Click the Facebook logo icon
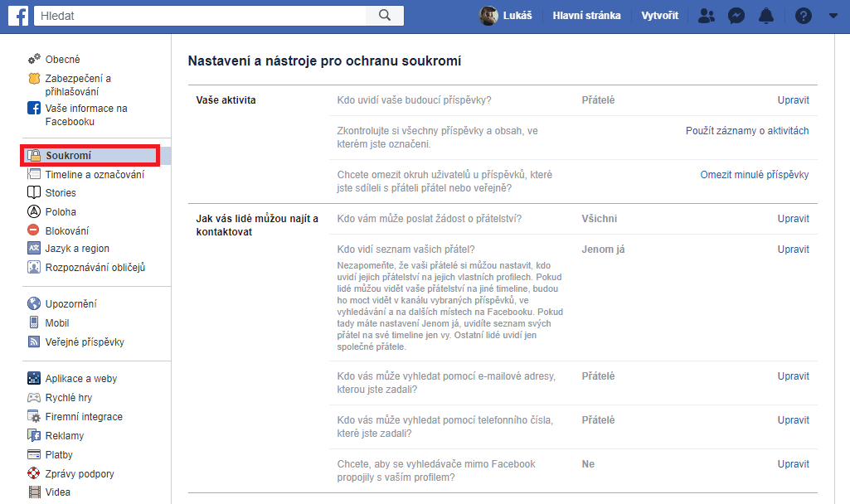 (x=18, y=16)
